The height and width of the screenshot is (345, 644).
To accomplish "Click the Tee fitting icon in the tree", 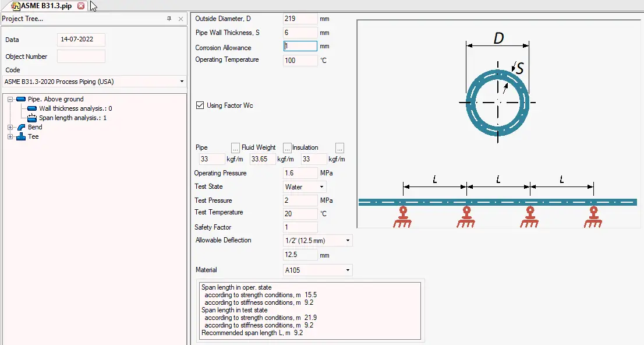I will coord(22,136).
